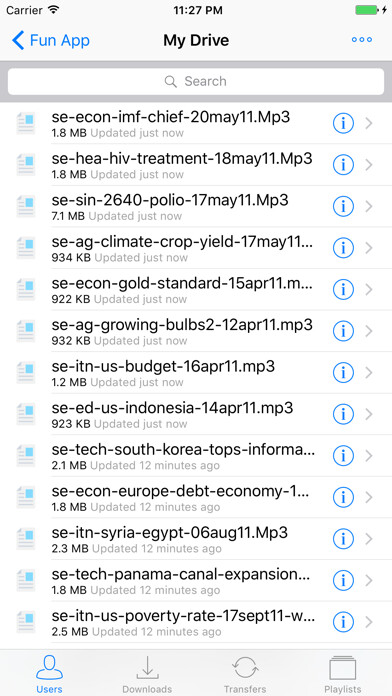Switch to the Downloads tab
The image size is (392, 696).
(147, 674)
